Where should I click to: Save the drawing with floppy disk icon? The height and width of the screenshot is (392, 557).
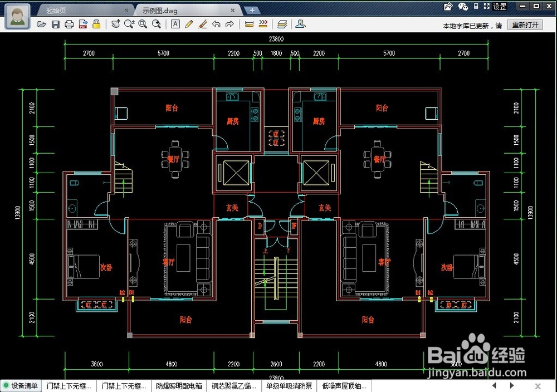(x=55, y=24)
